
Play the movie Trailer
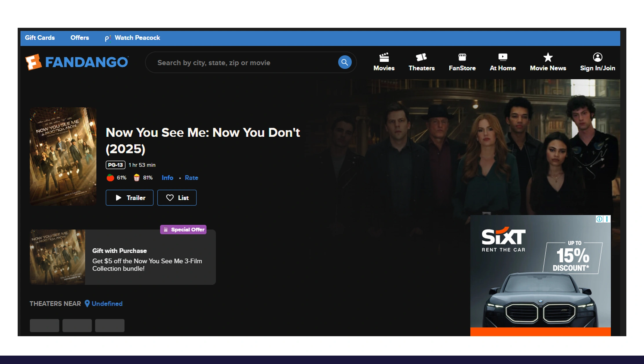[129, 197]
